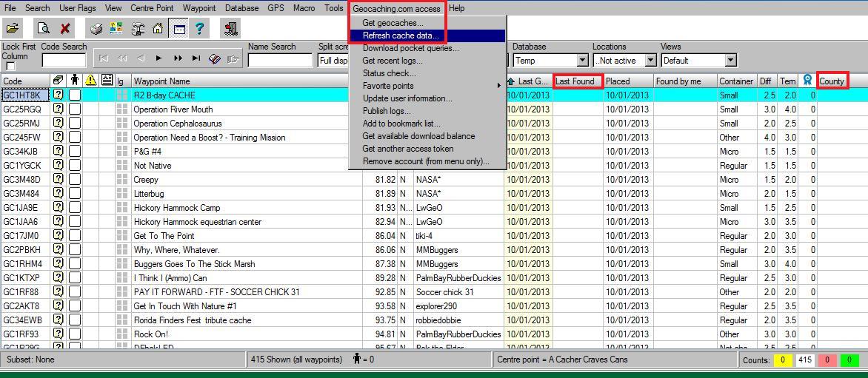Open the Split screen Full display dropdown
868x378 pixels.
tap(334, 60)
